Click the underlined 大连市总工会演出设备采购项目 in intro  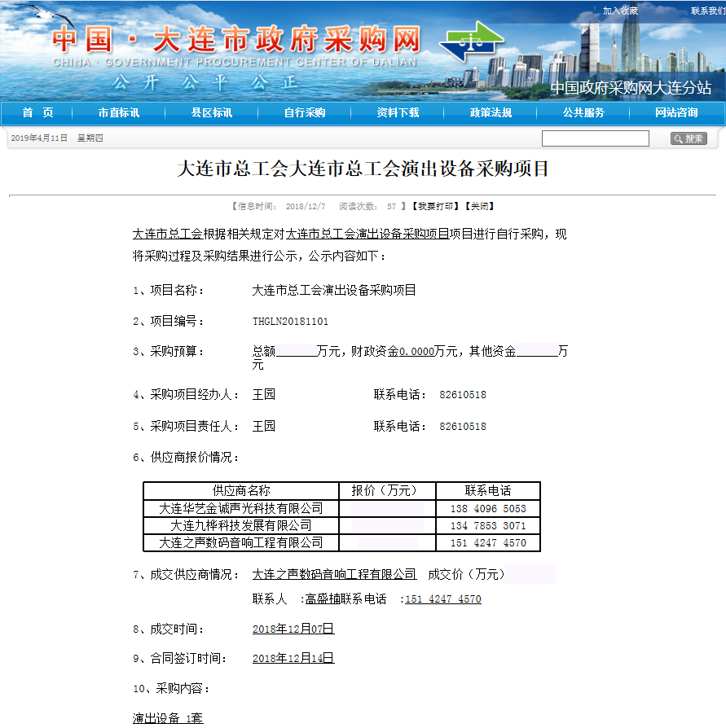click(x=367, y=234)
